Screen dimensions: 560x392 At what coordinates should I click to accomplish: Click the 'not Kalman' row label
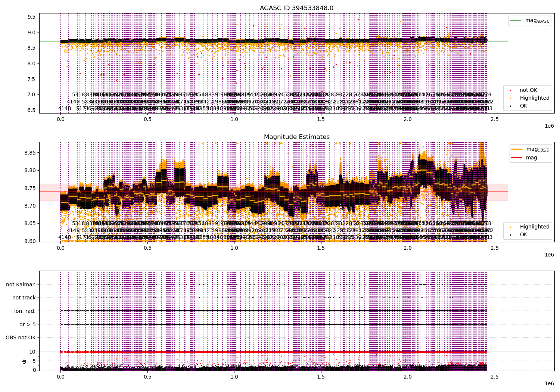(21, 284)
